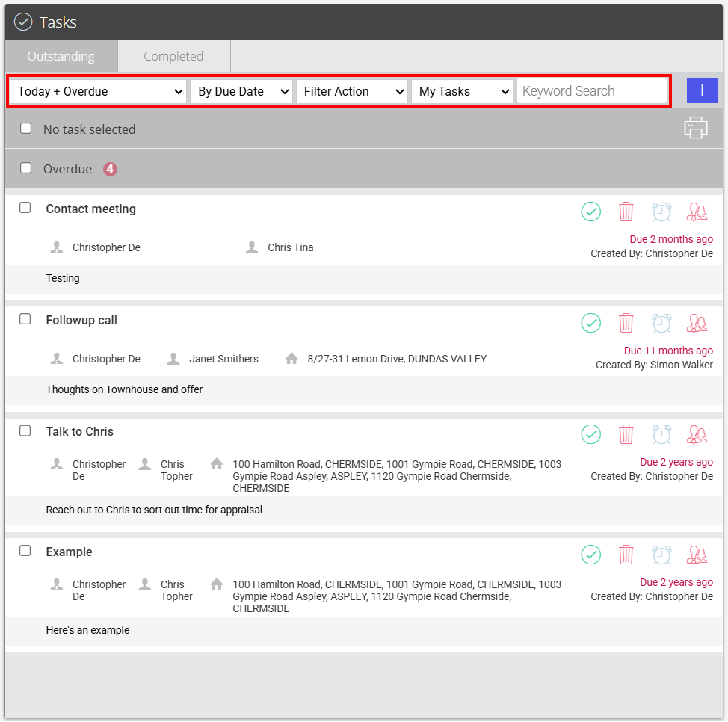Mark Contact meeting task as complete

[590, 212]
